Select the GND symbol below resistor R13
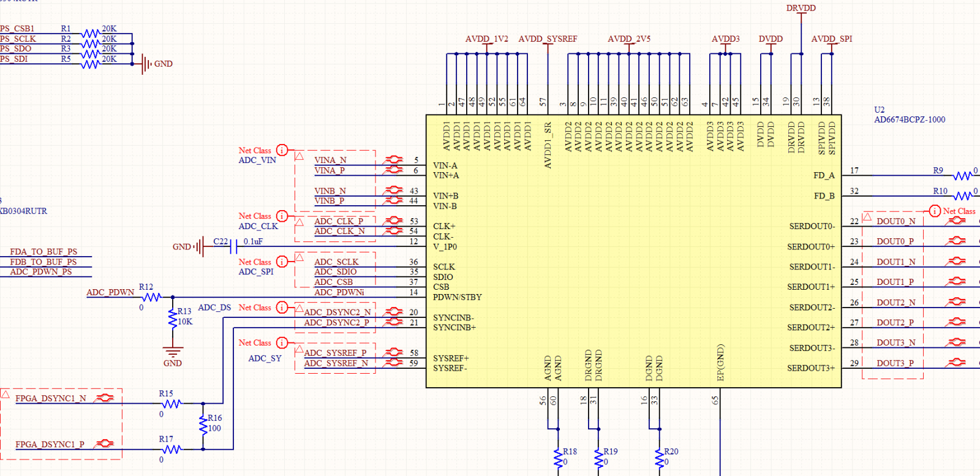 click(173, 353)
